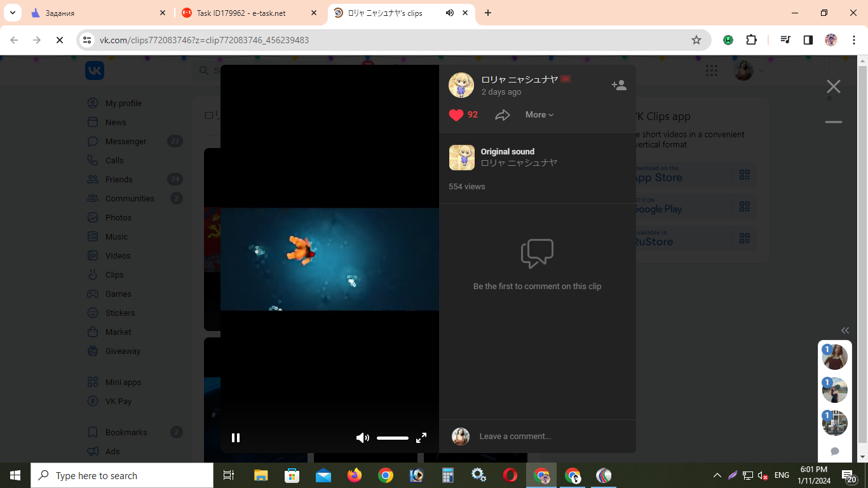Open Mini apps in the sidebar
The width and height of the screenshot is (868, 488).
pyautogui.click(x=123, y=382)
